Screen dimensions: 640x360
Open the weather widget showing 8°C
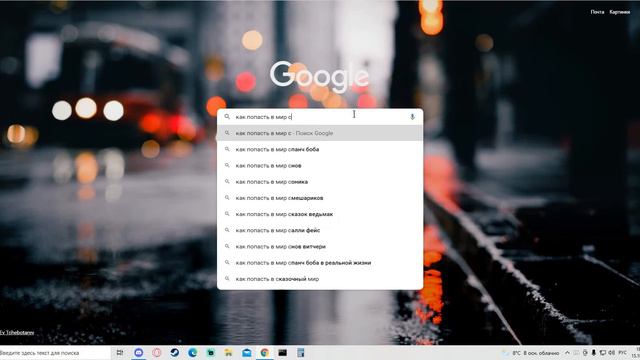532,353
